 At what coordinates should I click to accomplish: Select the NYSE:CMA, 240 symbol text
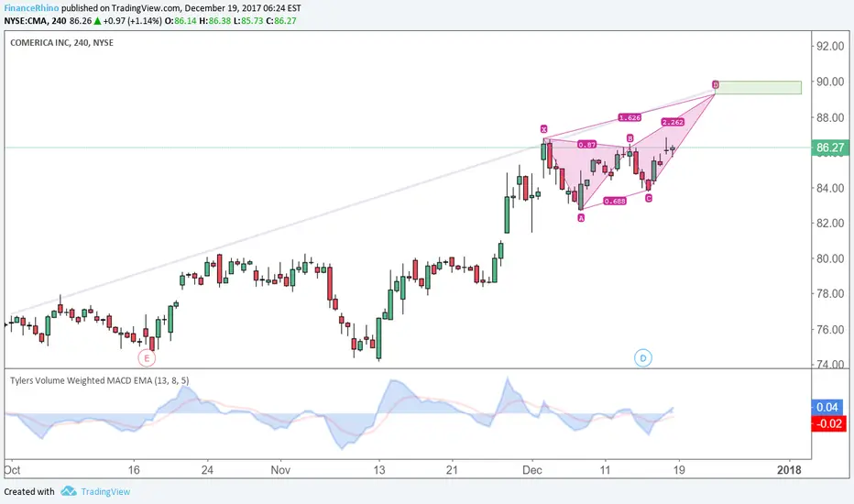coord(35,21)
